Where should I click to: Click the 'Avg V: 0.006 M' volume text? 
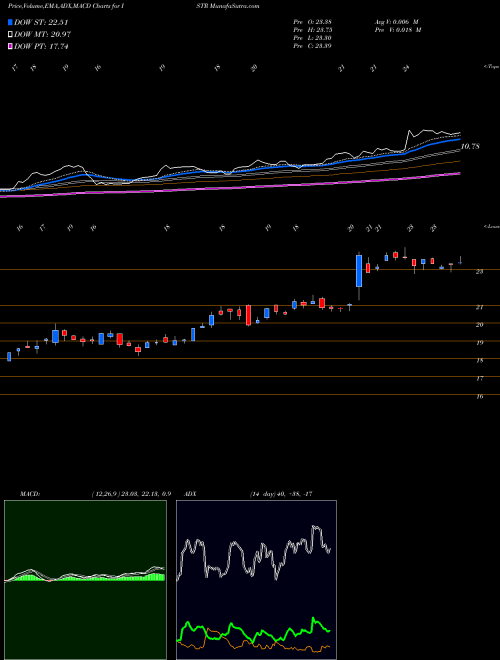click(x=396, y=21)
